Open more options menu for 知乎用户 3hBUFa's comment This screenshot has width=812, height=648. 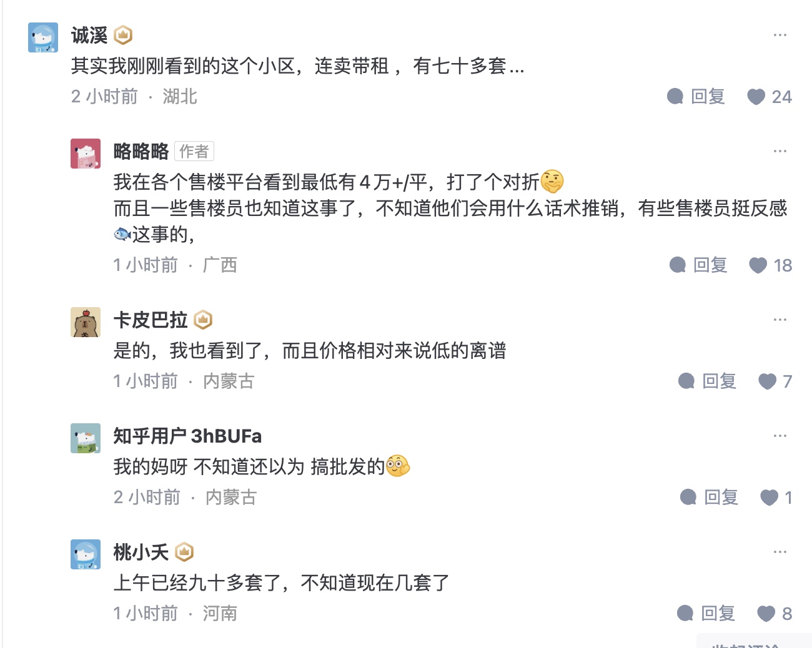tap(780, 436)
